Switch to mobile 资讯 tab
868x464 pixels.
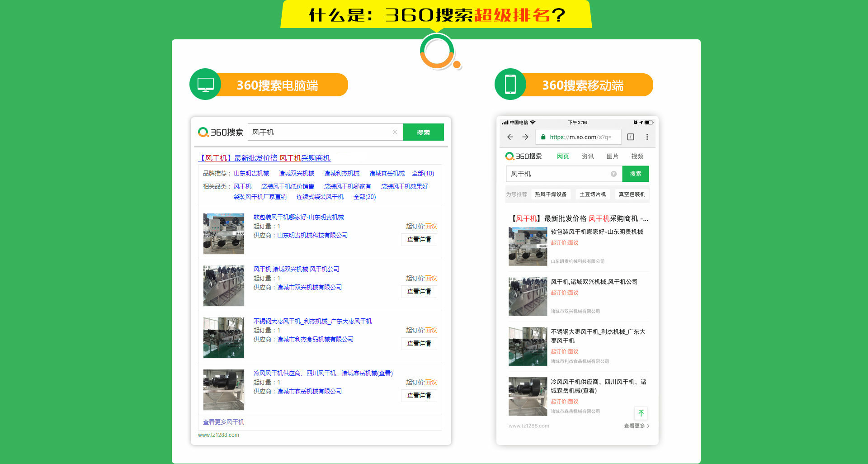(588, 156)
